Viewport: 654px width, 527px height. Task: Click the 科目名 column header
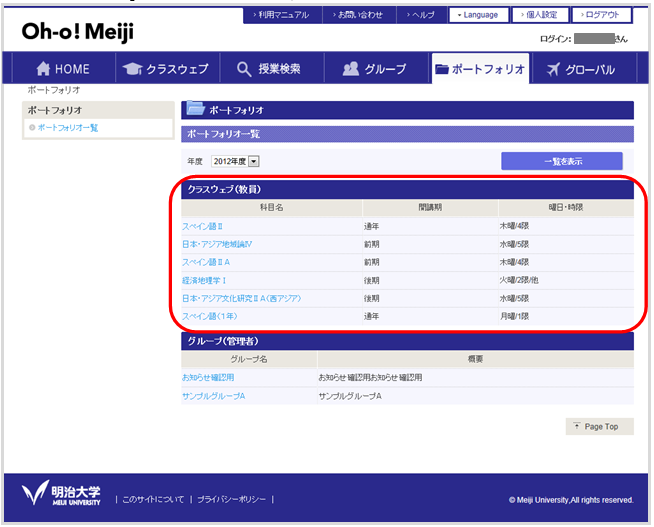pos(272,208)
